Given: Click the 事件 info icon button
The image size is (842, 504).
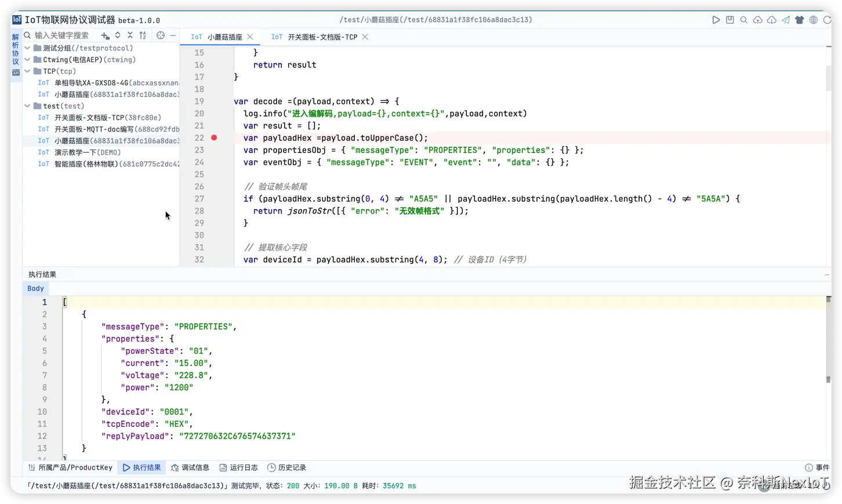Looking at the screenshot, I should pos(817,467).
